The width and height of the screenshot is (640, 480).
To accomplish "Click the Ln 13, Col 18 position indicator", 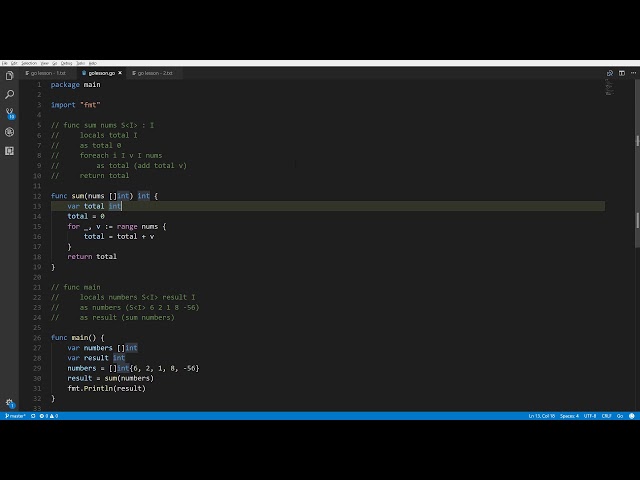I will (x=543, y=415).
